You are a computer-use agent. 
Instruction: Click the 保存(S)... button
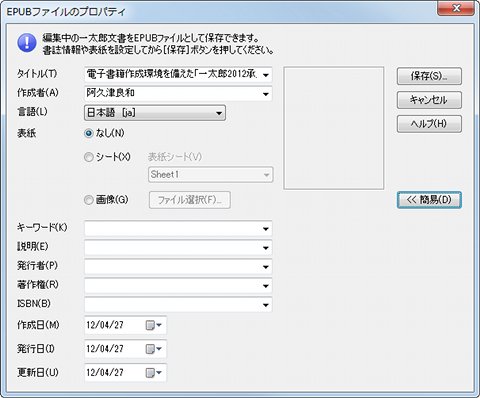(x=429, y=76)
